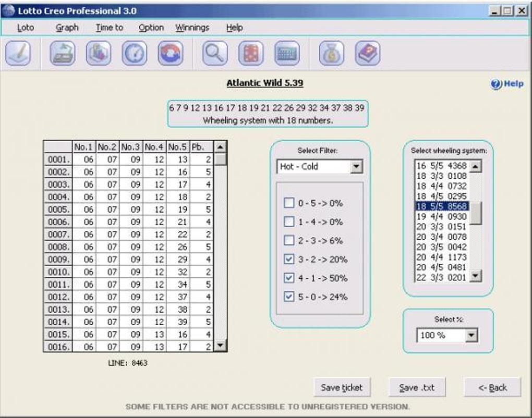
Task: Click the Save ticket button
Action: pos(342,387)
